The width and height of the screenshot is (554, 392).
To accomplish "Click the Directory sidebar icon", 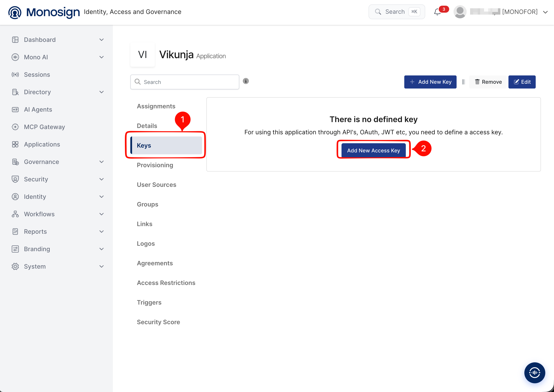I will pyautogui.click(x=15, y=92).
